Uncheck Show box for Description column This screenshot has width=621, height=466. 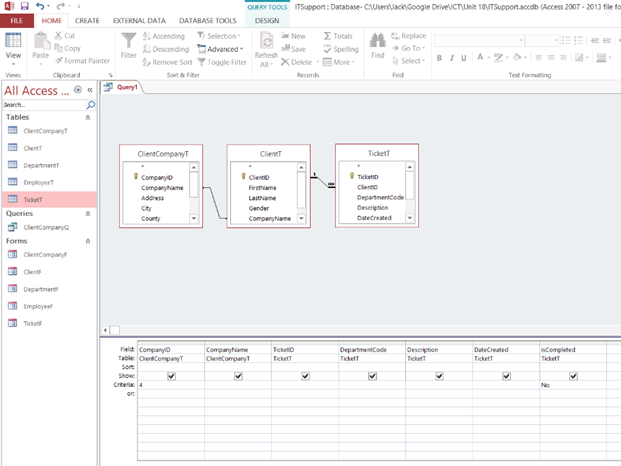(x=439, y=376)
